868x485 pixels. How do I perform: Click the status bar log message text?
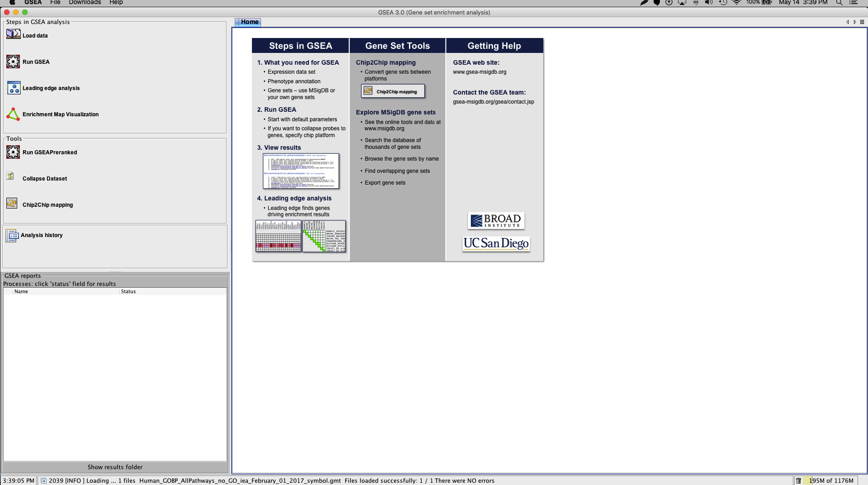coord(271,480)
